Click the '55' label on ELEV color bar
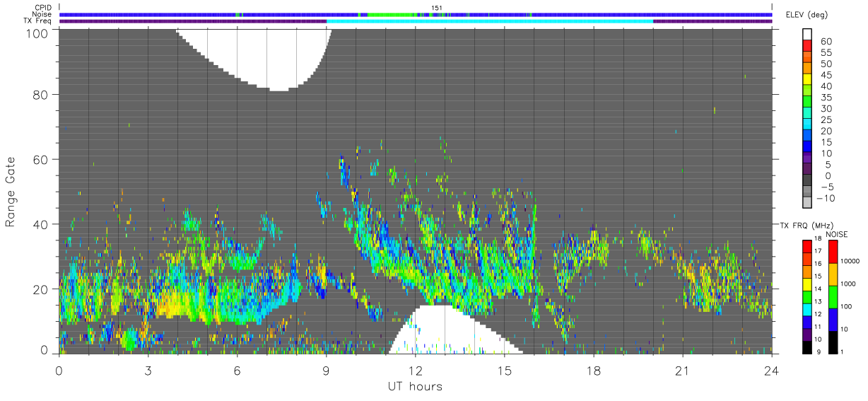Screen dimensions: 868x401 point(825,53)
